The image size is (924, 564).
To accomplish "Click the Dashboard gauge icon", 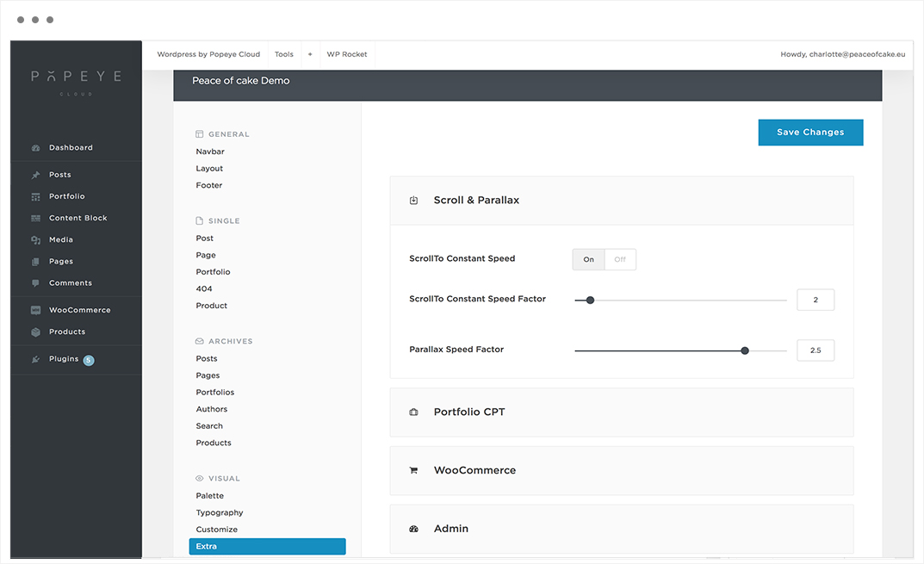I will tap(35, 148).
